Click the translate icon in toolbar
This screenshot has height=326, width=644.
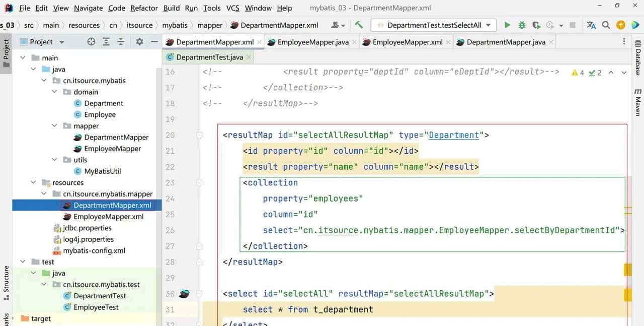pyautogui.click(x=591, y=25)
